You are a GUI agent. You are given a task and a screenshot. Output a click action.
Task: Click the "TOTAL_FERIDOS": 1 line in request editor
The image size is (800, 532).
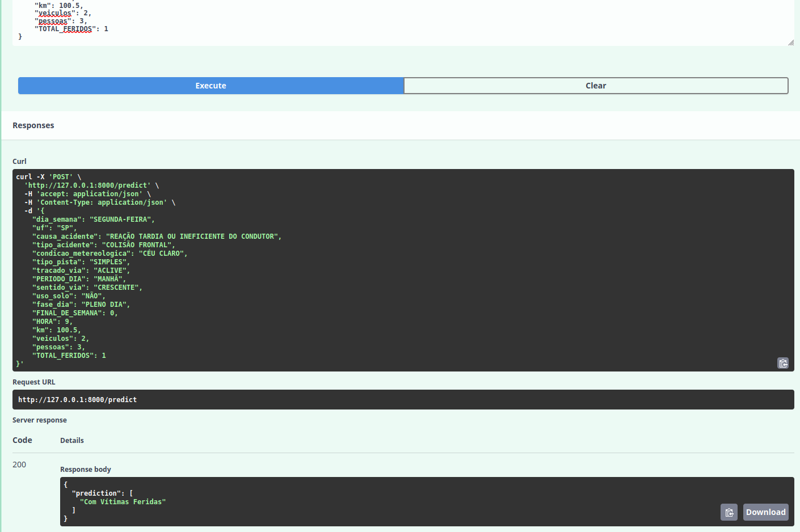(x=71, y=29)
